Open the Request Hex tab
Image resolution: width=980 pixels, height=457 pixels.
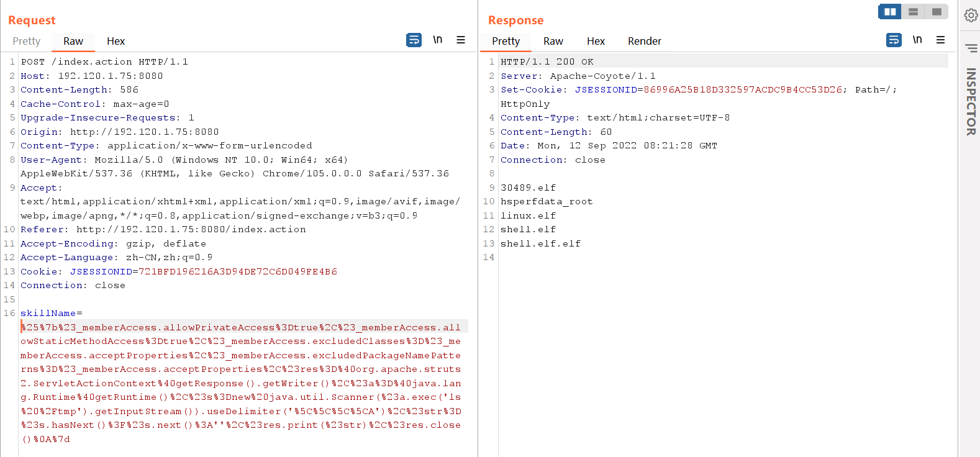(x=116, y=41)
